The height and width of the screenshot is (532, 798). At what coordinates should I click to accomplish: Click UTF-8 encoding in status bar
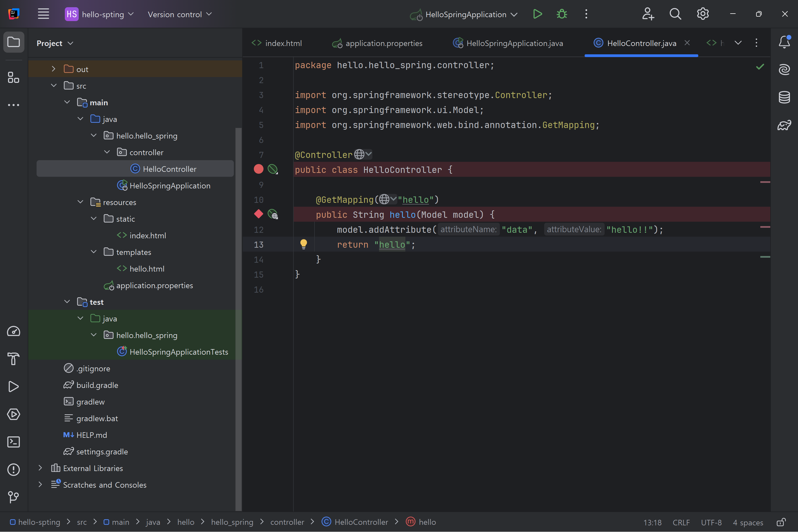point(711,522)
